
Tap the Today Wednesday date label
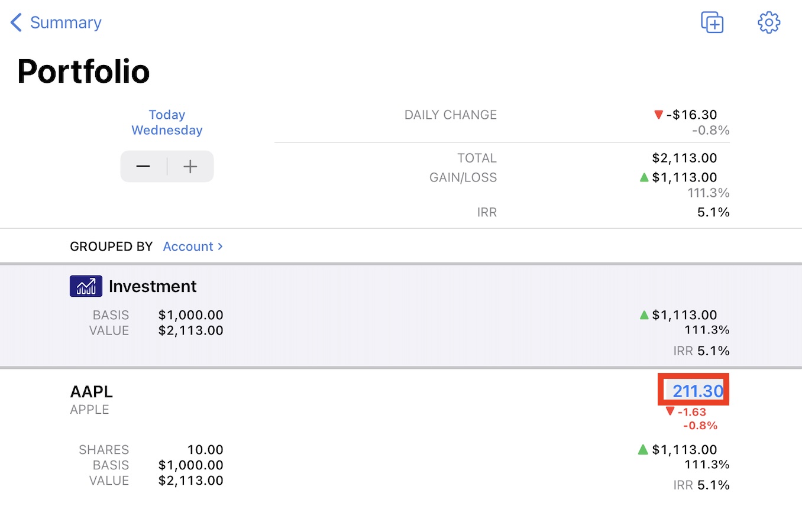[x=167, y=122]
